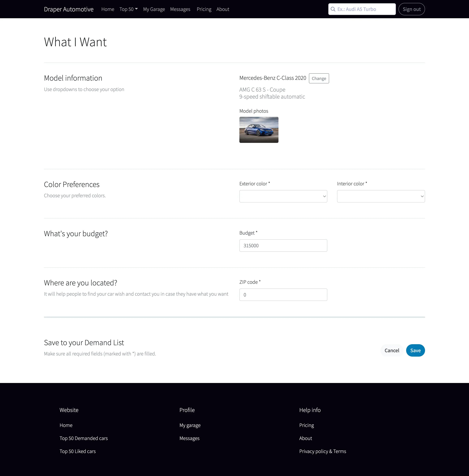Sign out of Draper Automotive
This screenshot has height=476, width=469.
click(412, 9)
